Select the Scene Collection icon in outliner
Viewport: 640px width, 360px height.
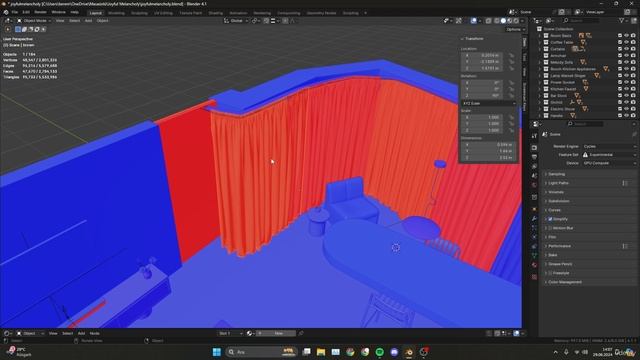pyautogui.click(x=540, y=29)
